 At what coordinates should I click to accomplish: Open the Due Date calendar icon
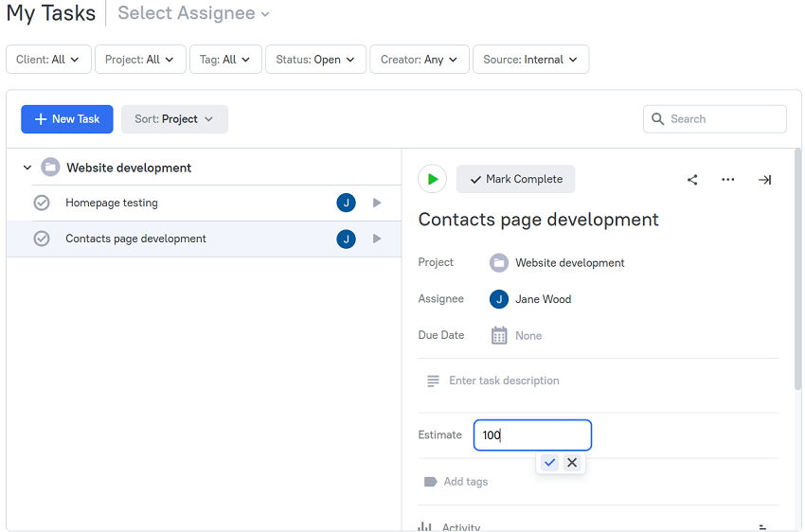coord(499,335)
